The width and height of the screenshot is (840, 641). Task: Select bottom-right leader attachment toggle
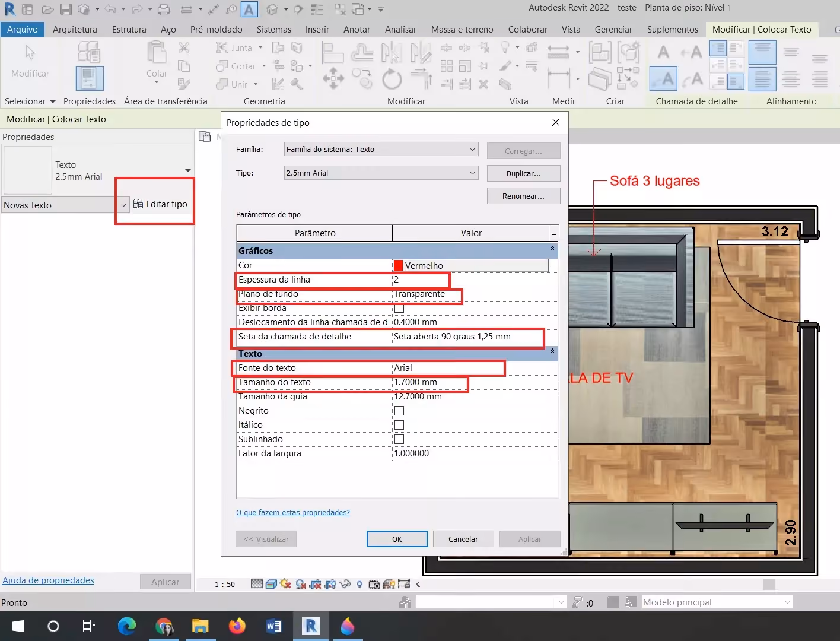(736, 81)
